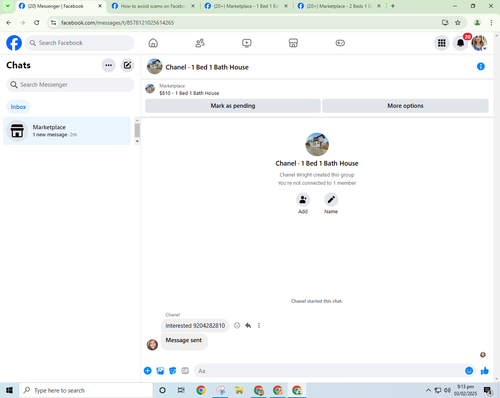Show hidden system tray icons
The height and width of the screenshot is (398, 500).
click(428, 390)
